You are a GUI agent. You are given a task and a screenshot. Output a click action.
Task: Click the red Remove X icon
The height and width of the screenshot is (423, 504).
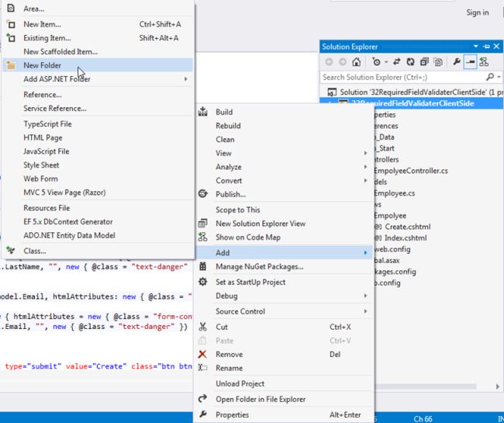click(x=202, y=354)
